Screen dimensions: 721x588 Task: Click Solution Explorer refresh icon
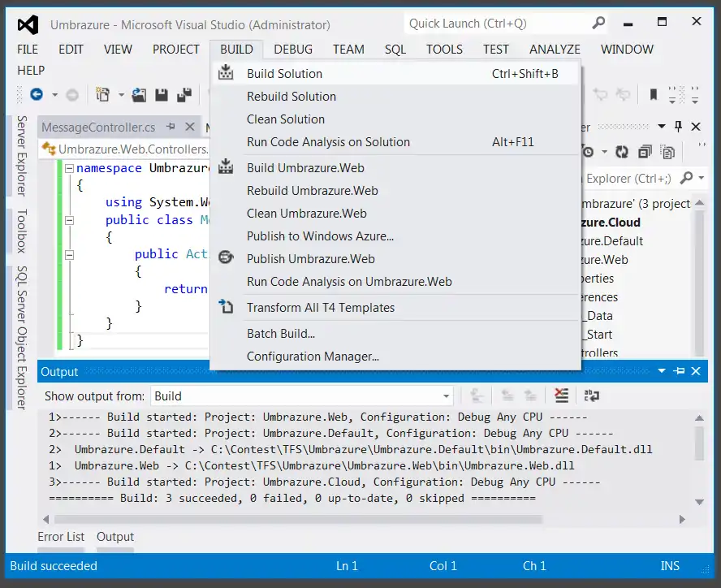(622, 151)
